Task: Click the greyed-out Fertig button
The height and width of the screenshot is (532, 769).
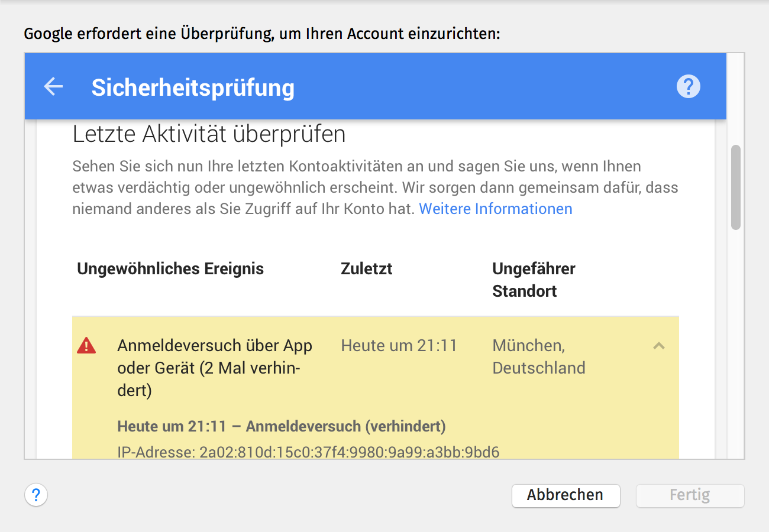Action: [x=690, y=495]
